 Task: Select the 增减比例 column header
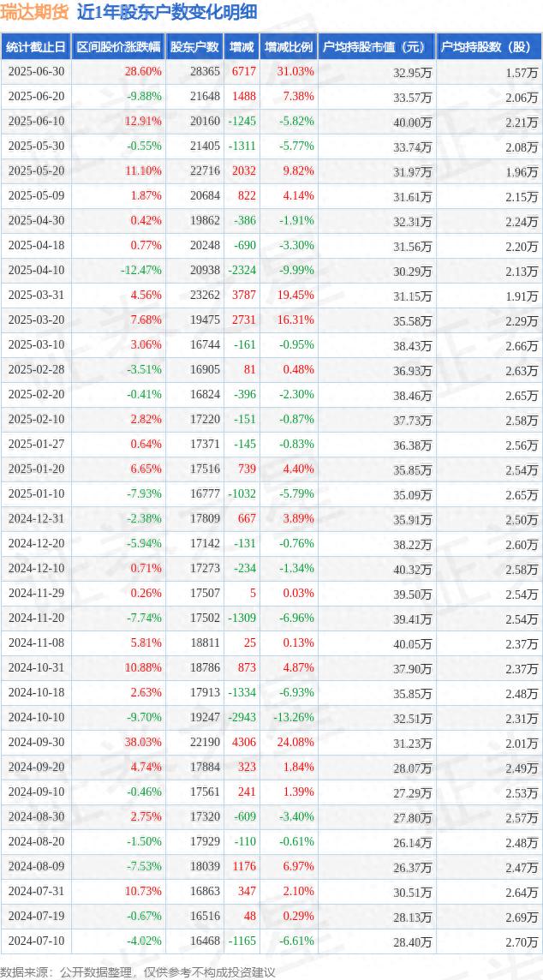pyautogui.click(x=288, y=47)
